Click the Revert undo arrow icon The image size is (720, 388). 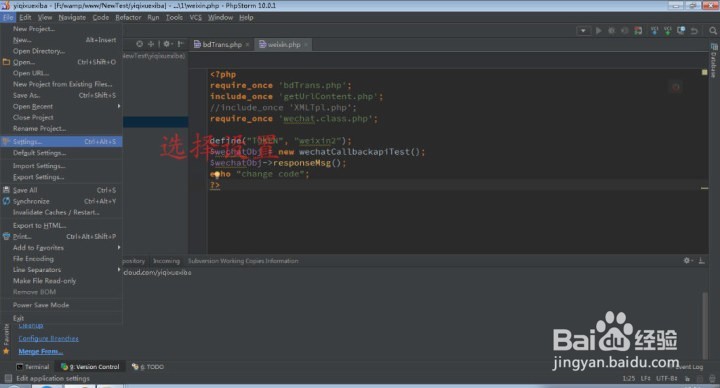694,31
